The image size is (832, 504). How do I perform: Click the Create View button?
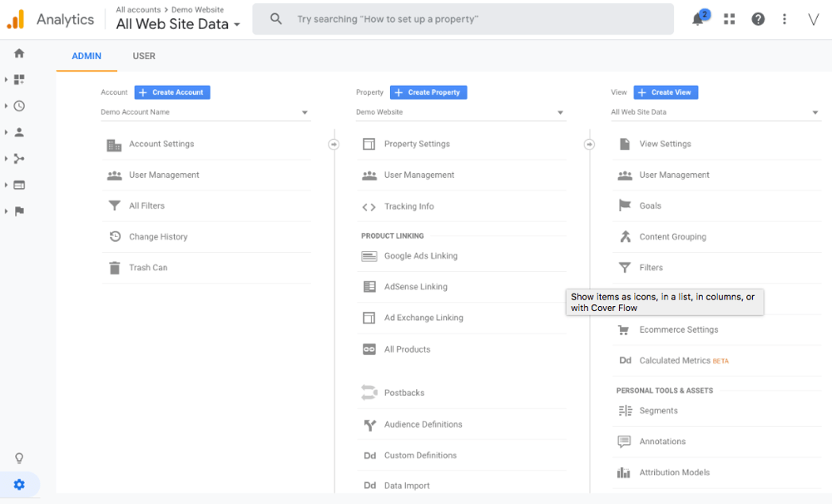point(666,92)
